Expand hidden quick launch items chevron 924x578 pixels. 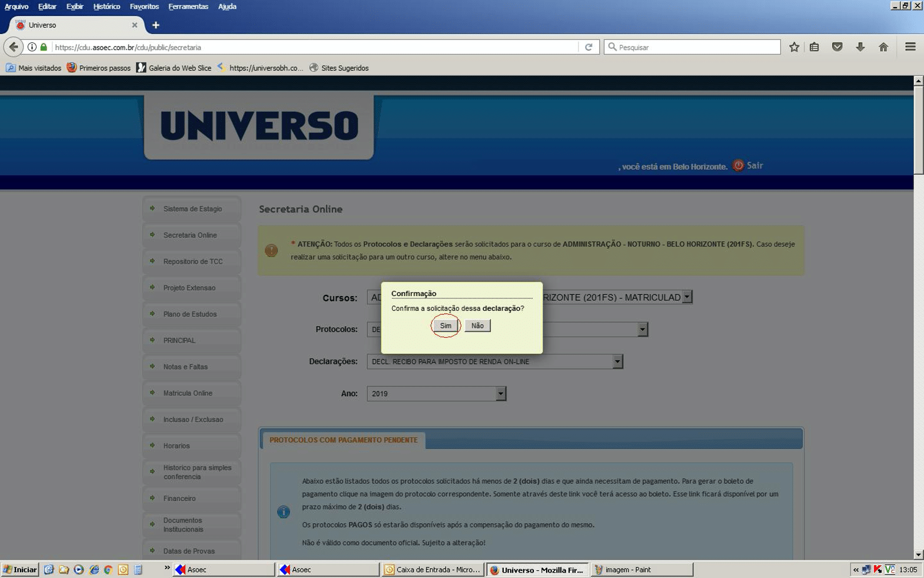pyautogui.click(x=167, y=568)
